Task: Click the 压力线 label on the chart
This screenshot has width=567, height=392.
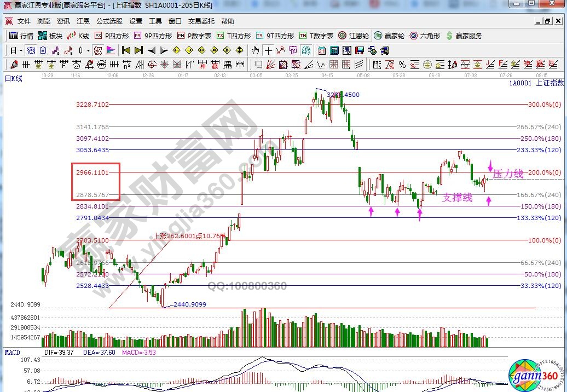Action: coord(508,174)
